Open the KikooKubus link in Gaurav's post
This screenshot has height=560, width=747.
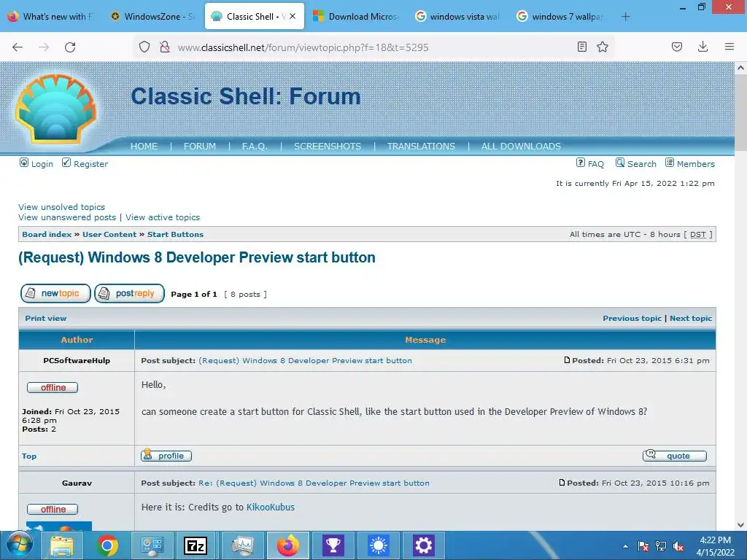pyautogui.click(x=270, y=507)
